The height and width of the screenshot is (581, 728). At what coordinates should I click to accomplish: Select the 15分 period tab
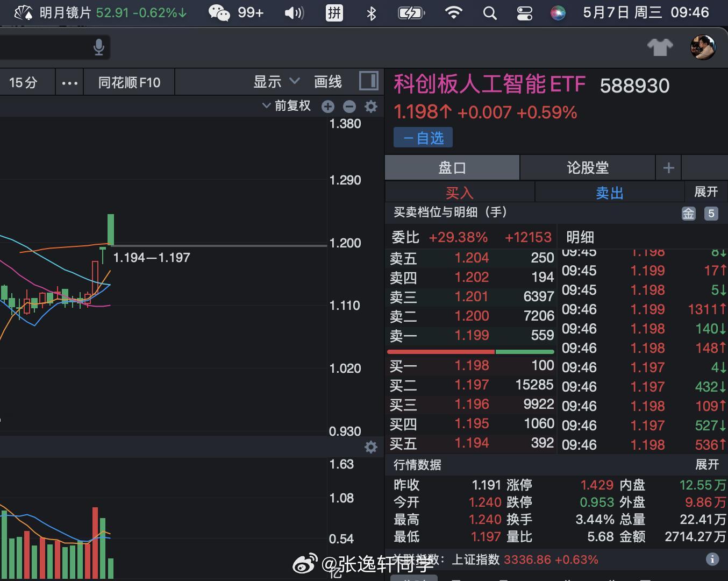tap(24, 82)
